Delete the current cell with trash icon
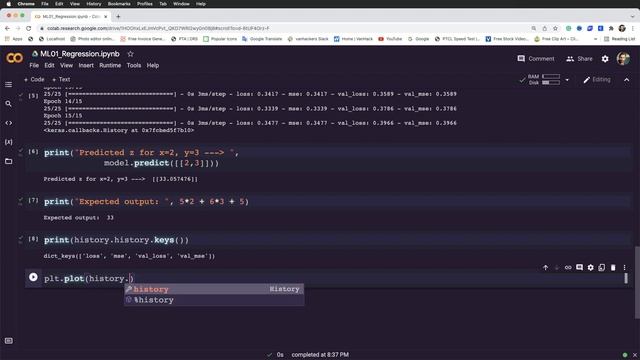 tap(613, 268)
